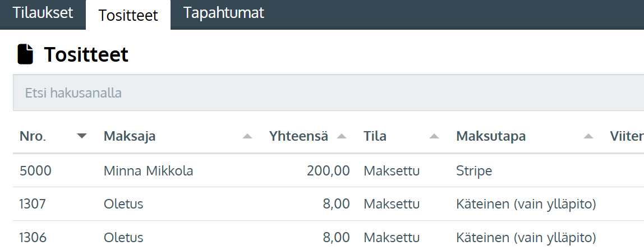The height and width of the screenshot is (250, 644).
Task: Select the Tositteet tab
Action: tap(128, 15)
